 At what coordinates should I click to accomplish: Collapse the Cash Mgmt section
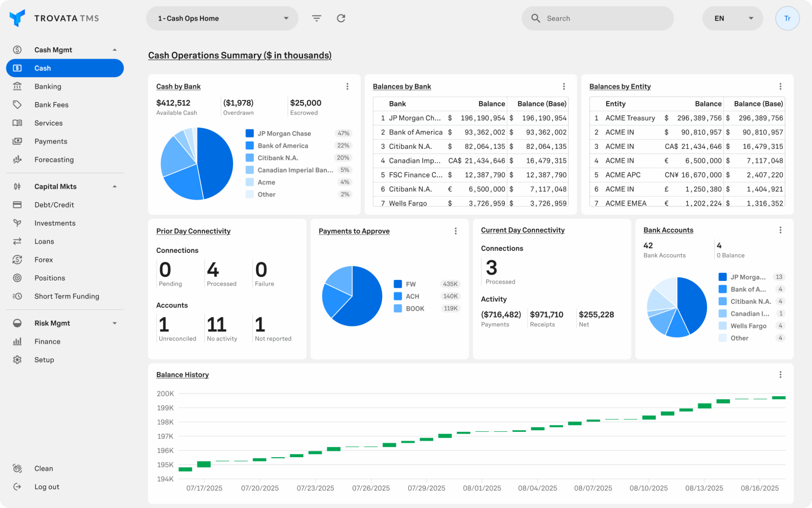click(115, 50)
